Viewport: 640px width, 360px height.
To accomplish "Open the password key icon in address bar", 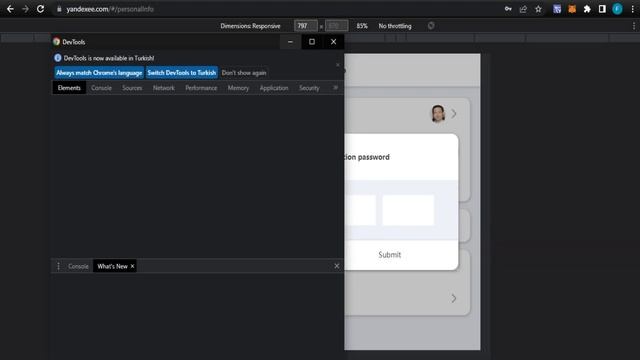I will pos(508,9).
